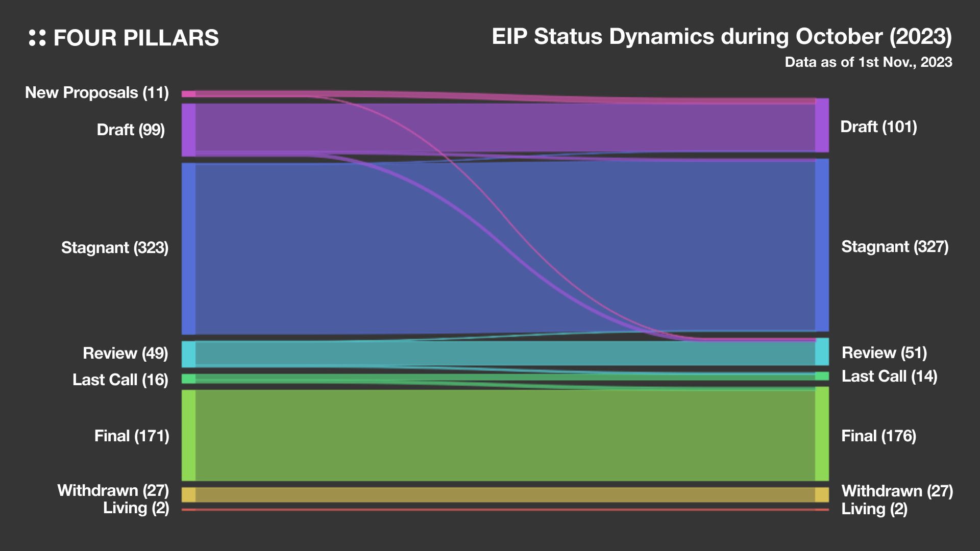
Task: Click the Four Pillars logo dots icon
Action: (37, 38)
